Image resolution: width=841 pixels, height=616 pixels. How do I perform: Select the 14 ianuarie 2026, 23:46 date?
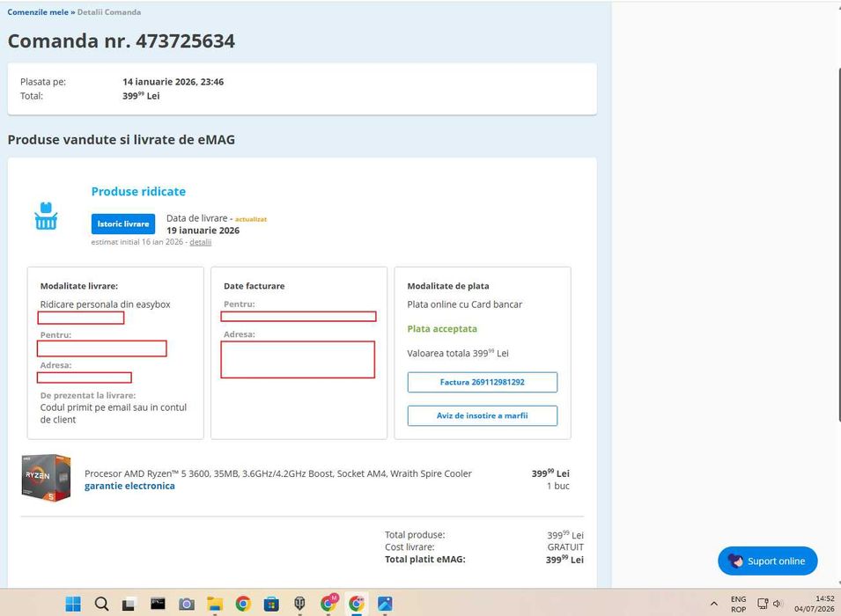tap(173, 82)
